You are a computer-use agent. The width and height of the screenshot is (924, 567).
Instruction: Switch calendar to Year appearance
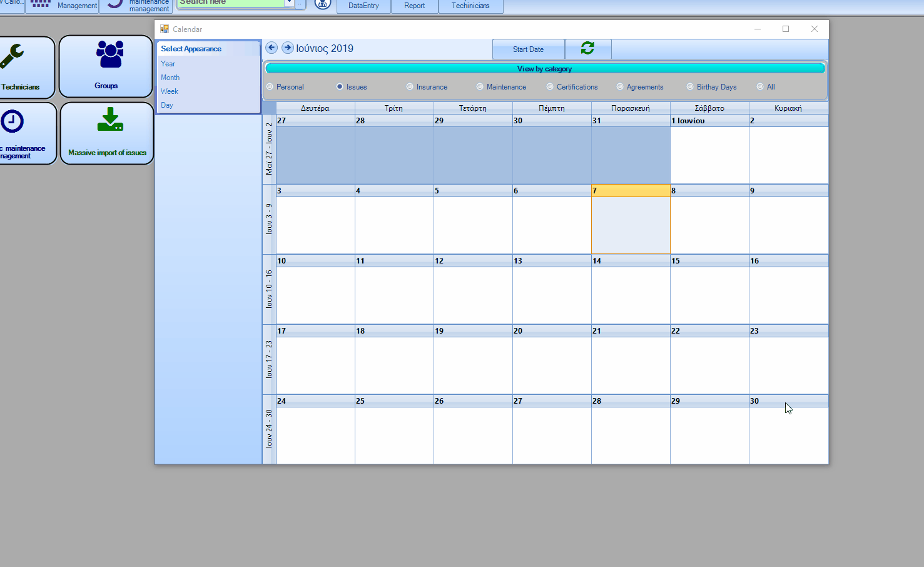tap(168, 64)
